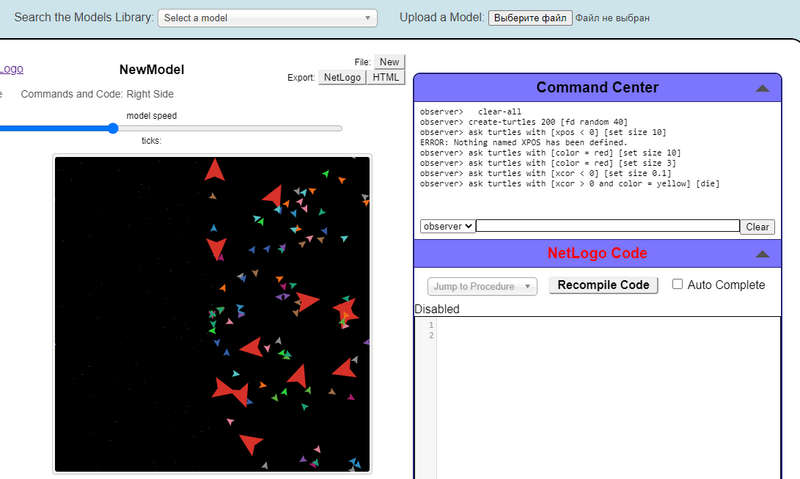Image resolution: width=800 pixels, height=479 pixels.
Task: Click the NetLogo Code header title
Action: [596, 253]
